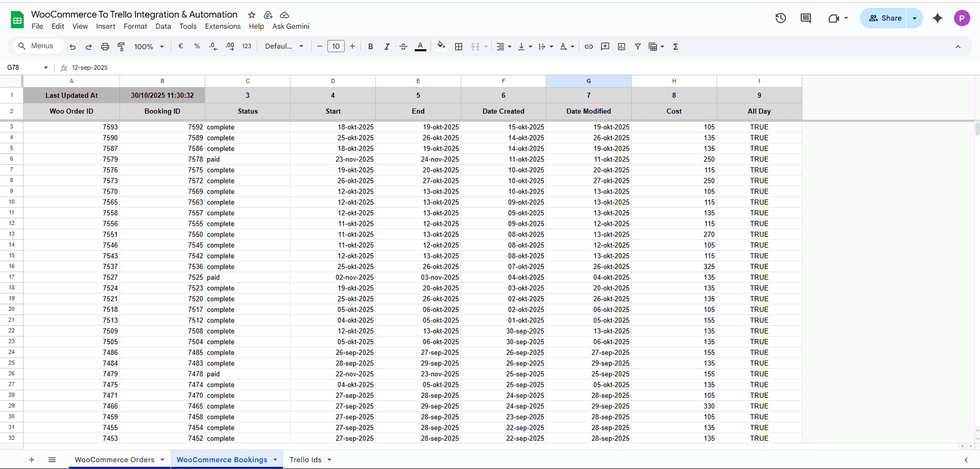Toggle bold formatting
Viewport: 980px width, 469px height.
pos(371,47)
